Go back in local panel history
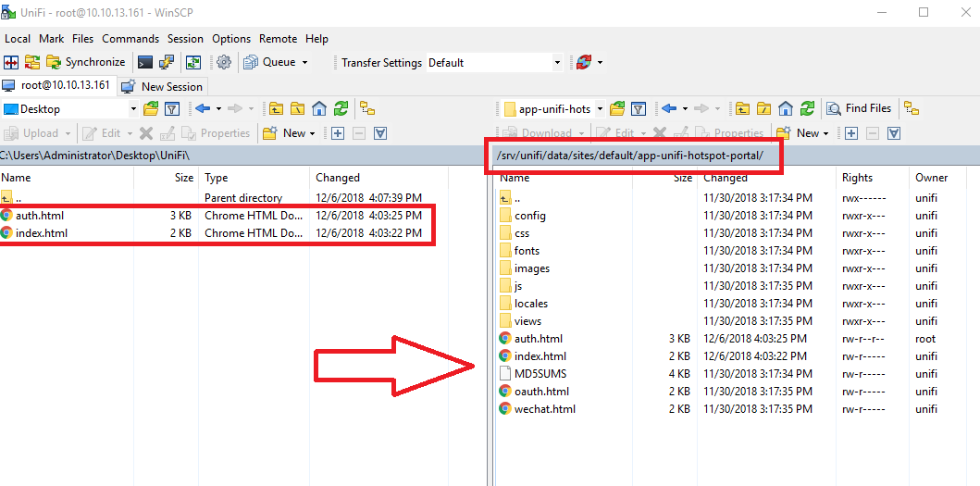 (203, 109)
